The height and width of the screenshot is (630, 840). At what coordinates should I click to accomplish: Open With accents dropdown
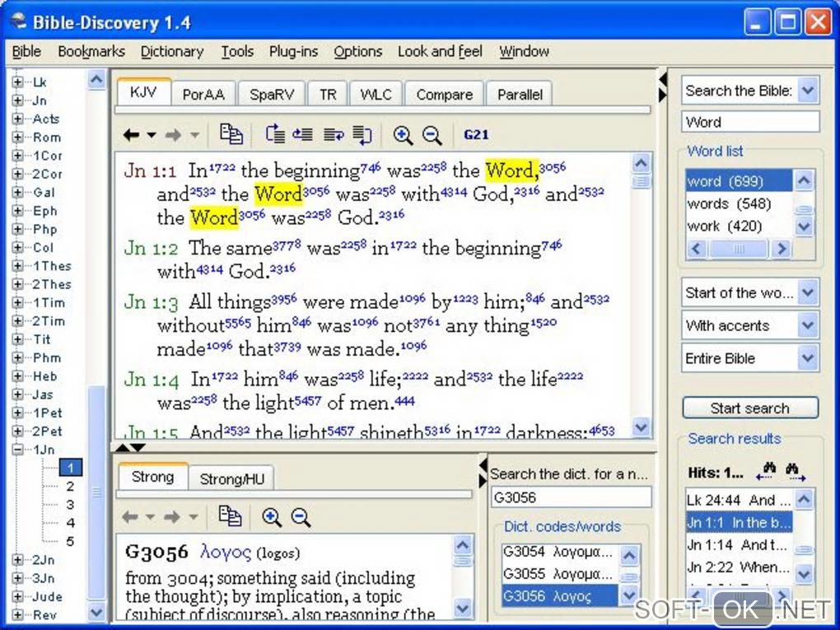808,325
